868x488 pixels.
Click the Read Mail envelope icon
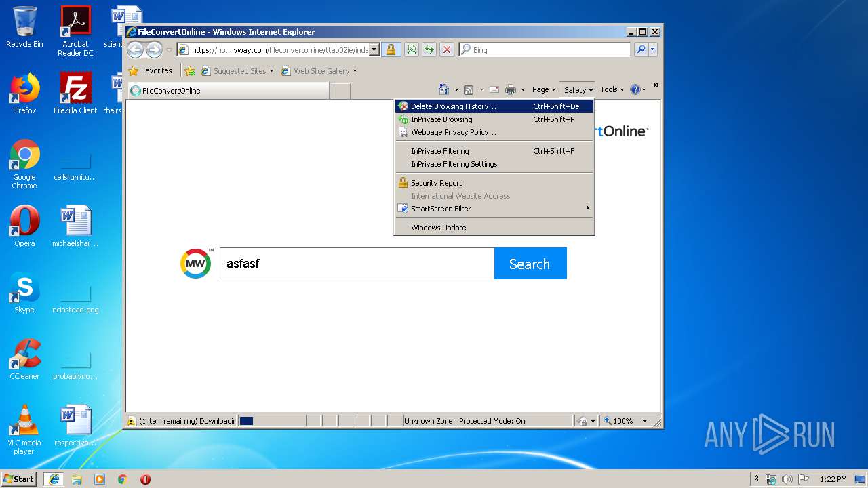494,89
